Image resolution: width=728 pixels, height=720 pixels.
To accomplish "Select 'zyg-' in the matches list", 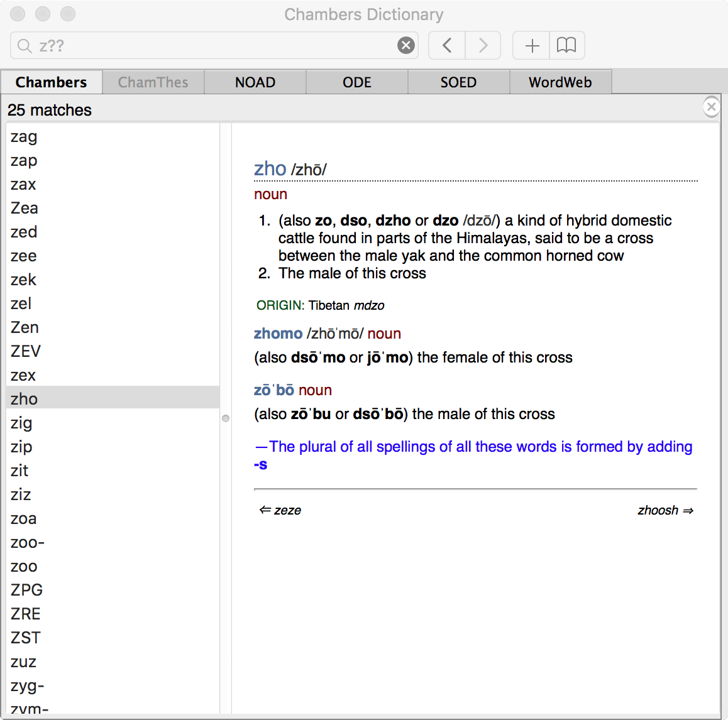I will click(113, 685).
